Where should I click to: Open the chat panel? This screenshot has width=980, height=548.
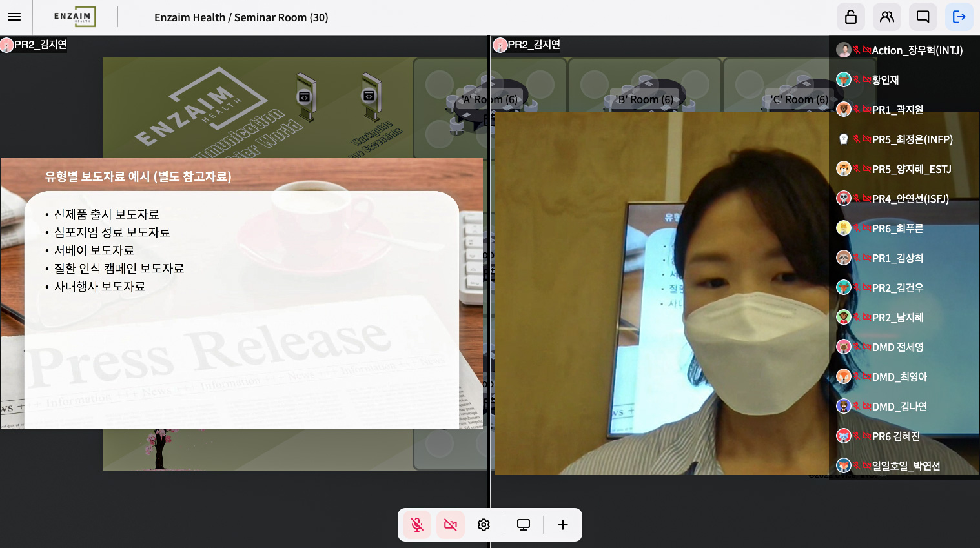click(923, 17)
